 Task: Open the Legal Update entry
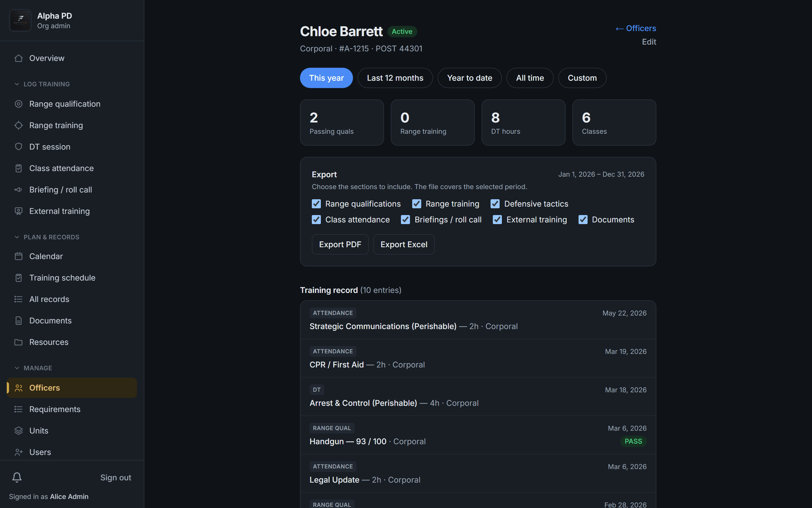(x=478, y=473)
